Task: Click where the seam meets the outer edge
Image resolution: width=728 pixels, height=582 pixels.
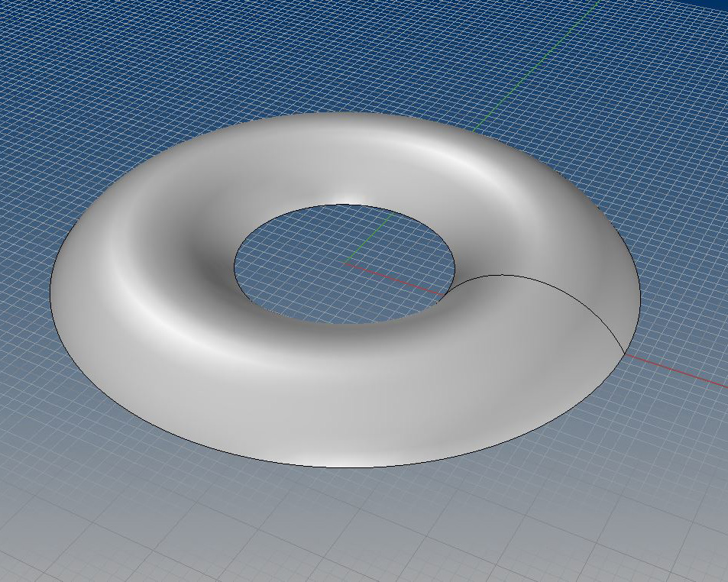Action: (x=625, y=355)
